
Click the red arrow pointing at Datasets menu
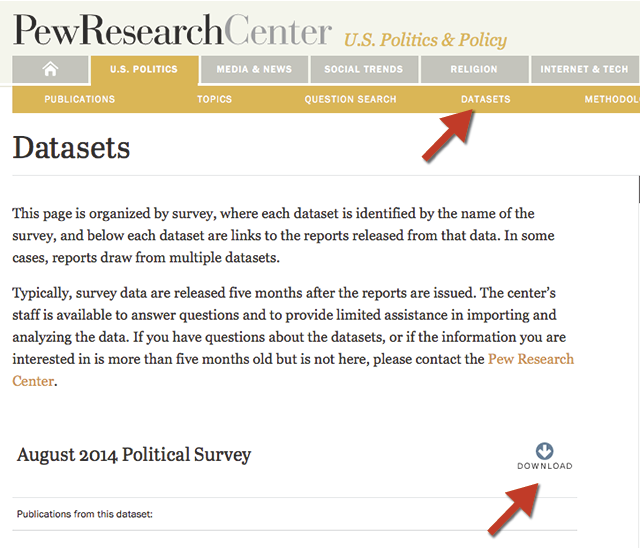click(446, 135)
